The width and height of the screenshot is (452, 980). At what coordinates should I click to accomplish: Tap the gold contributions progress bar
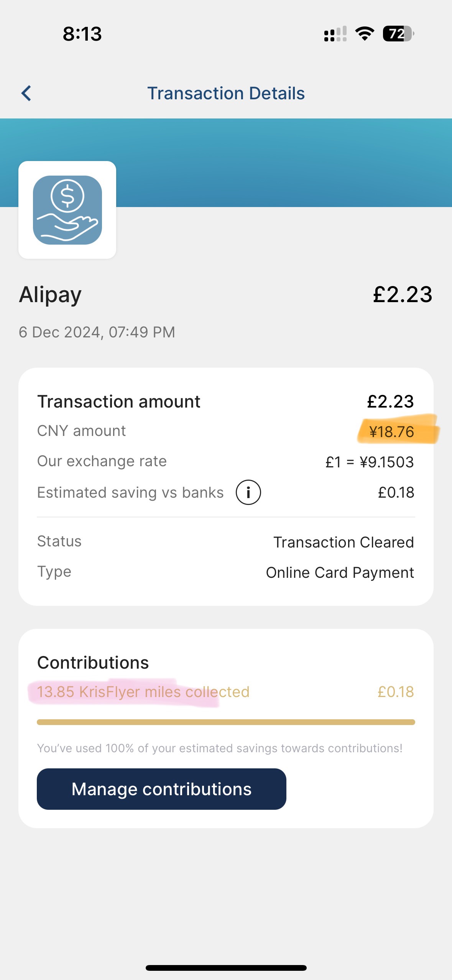click(x=226, y=722)
